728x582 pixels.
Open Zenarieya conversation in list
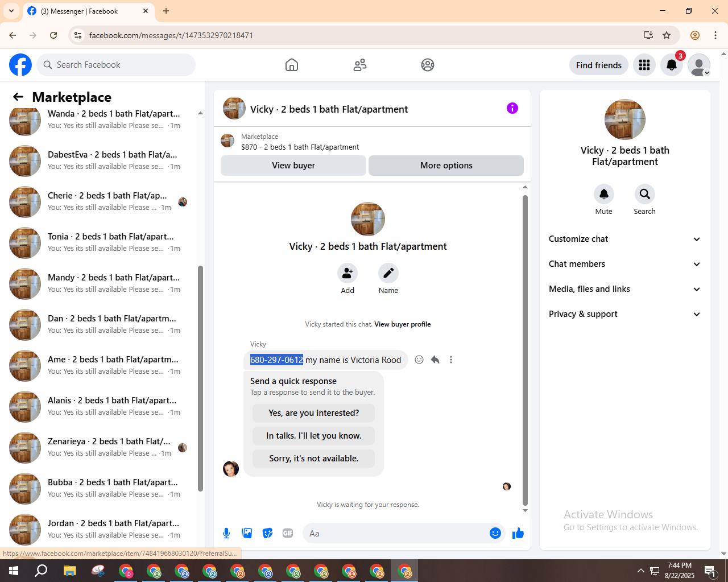click(100, 447)
